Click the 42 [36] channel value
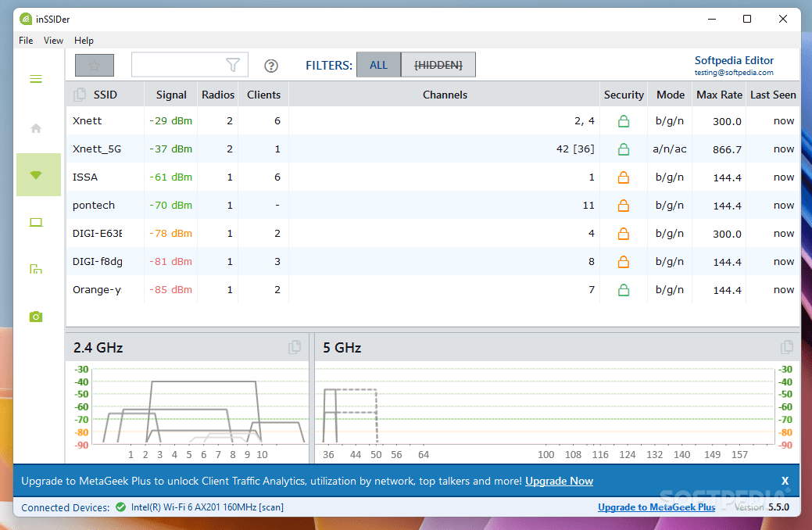Viewport: 812px width, 530px height. 575,149
